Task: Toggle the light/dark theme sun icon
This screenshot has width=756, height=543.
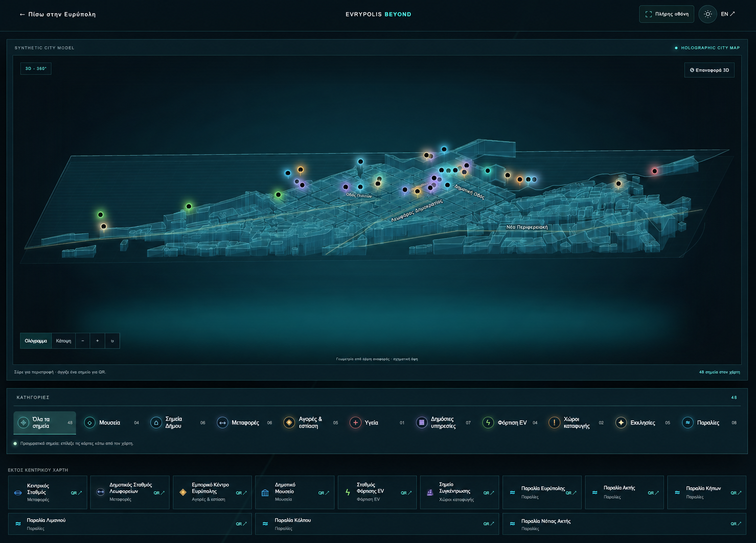Action: [707, 14]
